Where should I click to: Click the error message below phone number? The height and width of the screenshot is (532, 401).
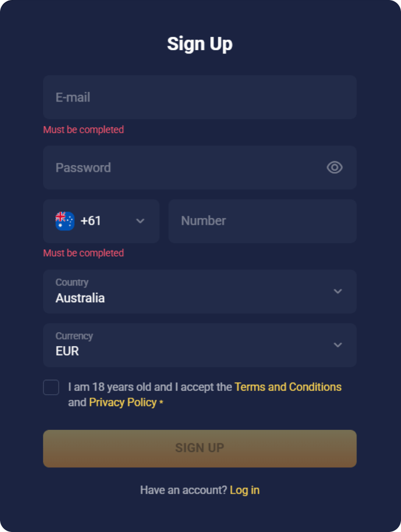(84, 253)
